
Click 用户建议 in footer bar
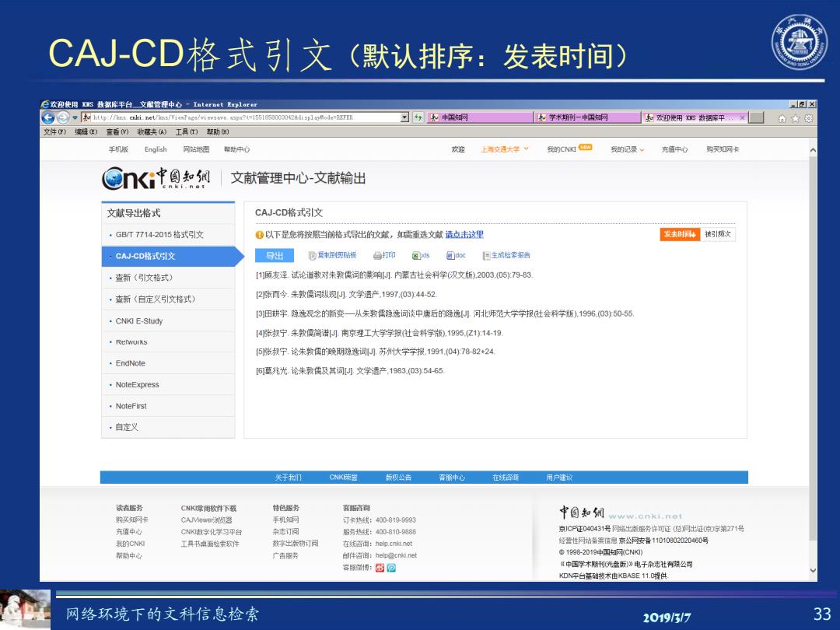tap(559, 478)
